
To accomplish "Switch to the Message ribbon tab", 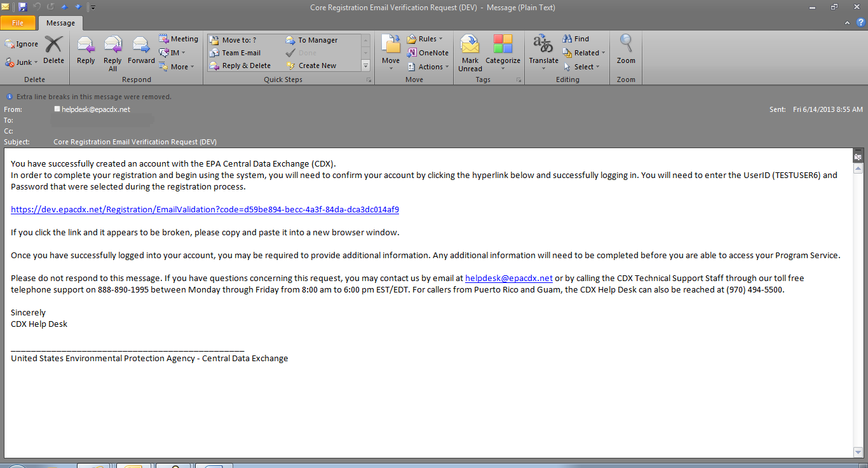I will (x=60, y=23).
